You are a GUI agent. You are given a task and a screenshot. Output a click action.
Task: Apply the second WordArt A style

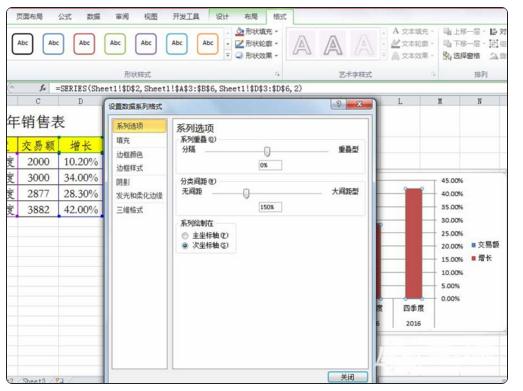[333, 45]
